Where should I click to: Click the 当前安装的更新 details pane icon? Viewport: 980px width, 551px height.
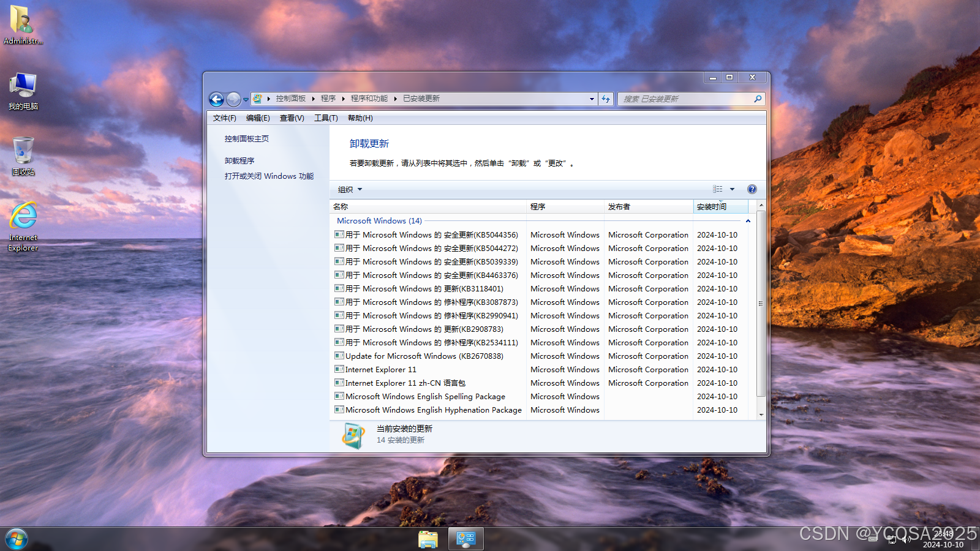(354, 435)
